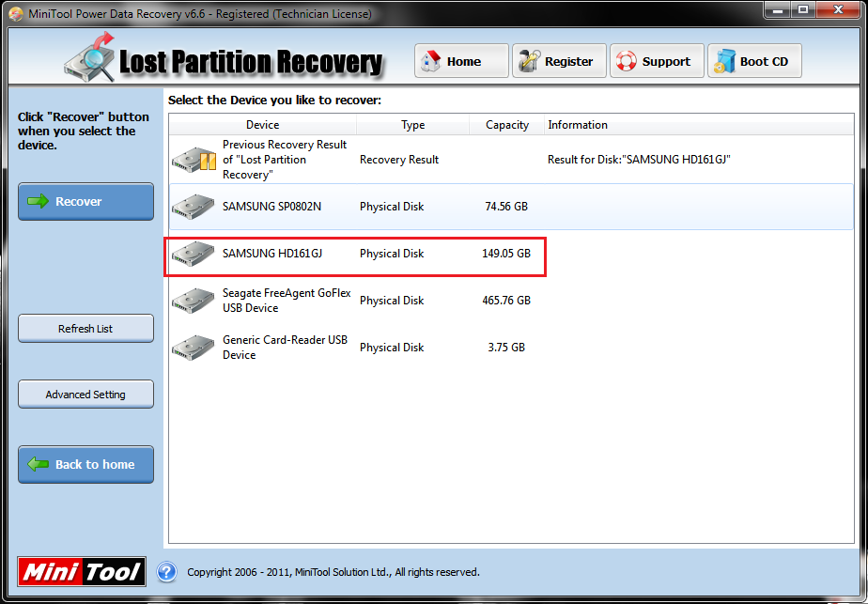Select the SAMSUNG HD161GJ device name
Screen dimensions: 868x604
(272, 254)
